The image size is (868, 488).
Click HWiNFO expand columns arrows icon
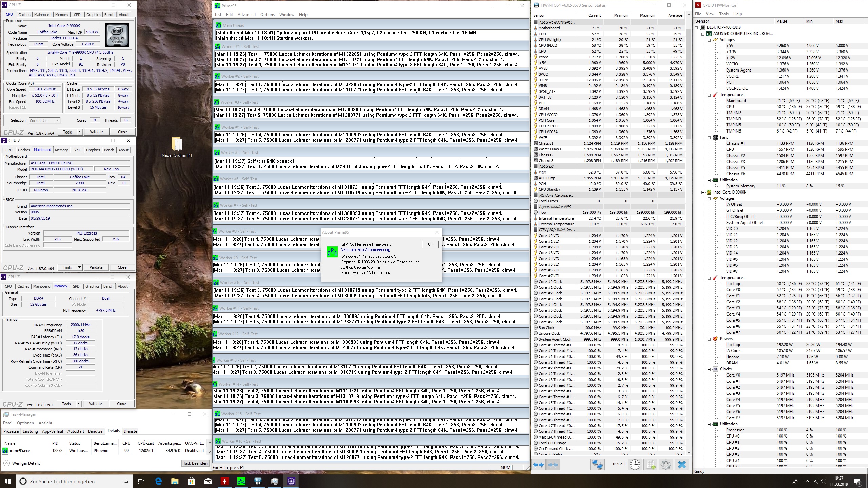[x=538, y=465]
